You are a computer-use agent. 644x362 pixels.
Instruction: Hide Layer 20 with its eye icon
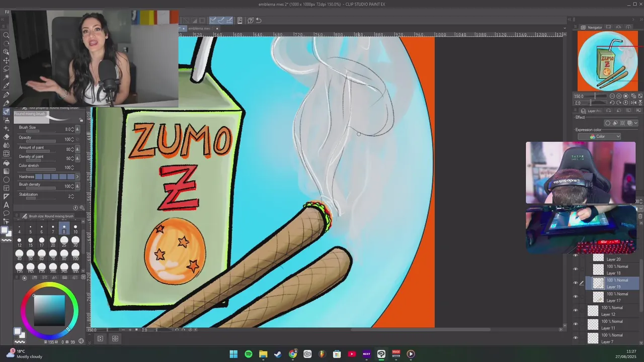(x=576, y=256)
